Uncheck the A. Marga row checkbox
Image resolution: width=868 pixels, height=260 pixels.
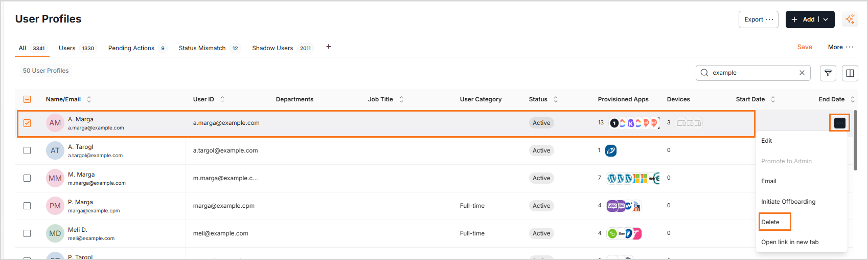[x=27, y=123]
